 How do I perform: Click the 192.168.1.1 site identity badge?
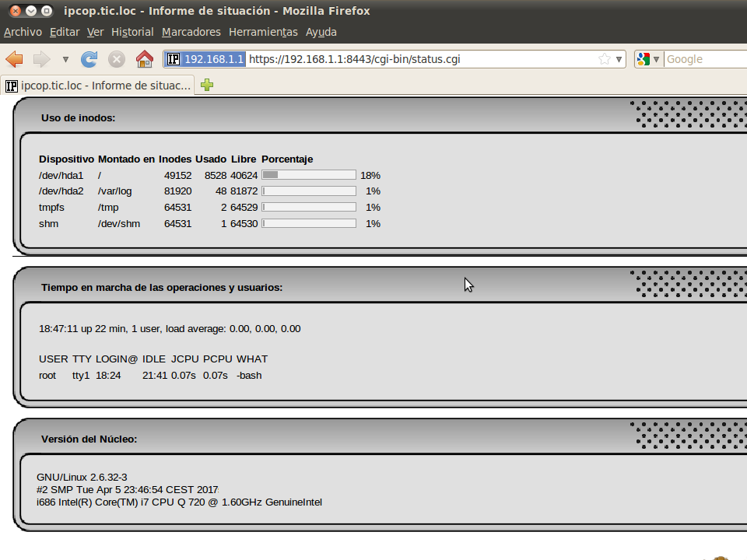point(205,59)
